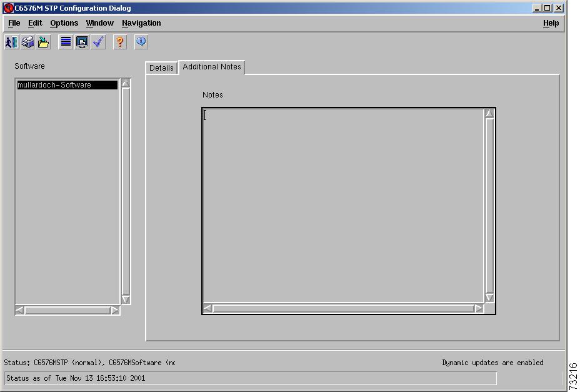Screen dimensions: 580x392
Task: Click the printer toolbar icon
Action: pyautogui.click(x=27, y=42)
